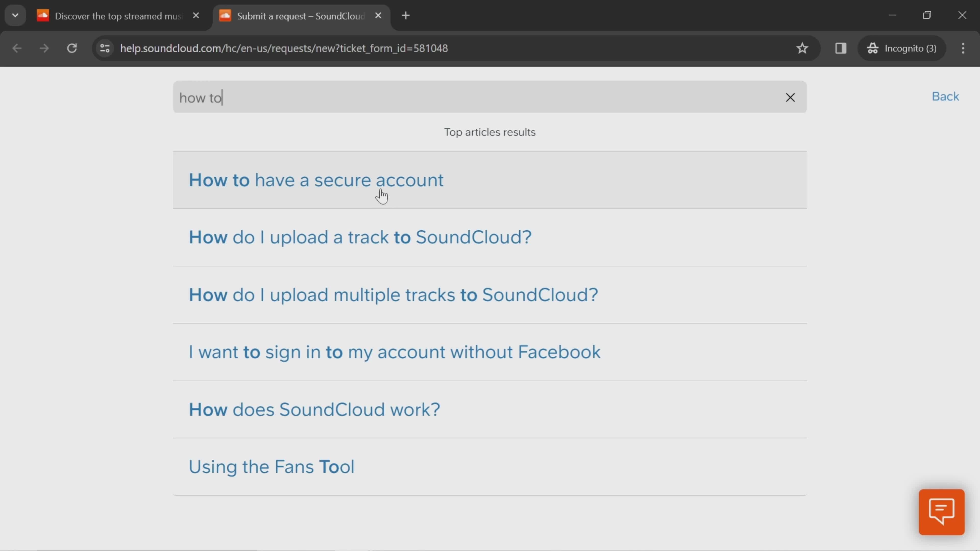
Task: Toggle the browser side panel icon
Action: (x=840, y=48)
